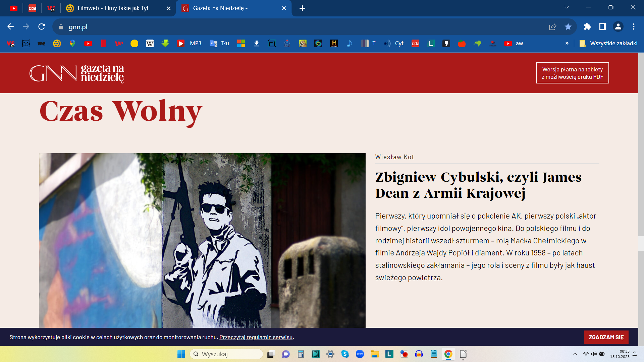This screenshot has height=362, width=644.
Task: Open the Chrome profile avatar
Action: coord(618,27)
